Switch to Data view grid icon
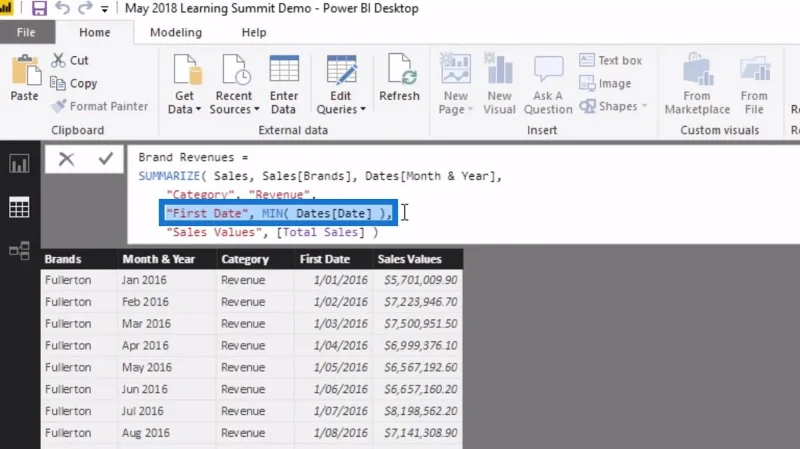 coord(19,207)
